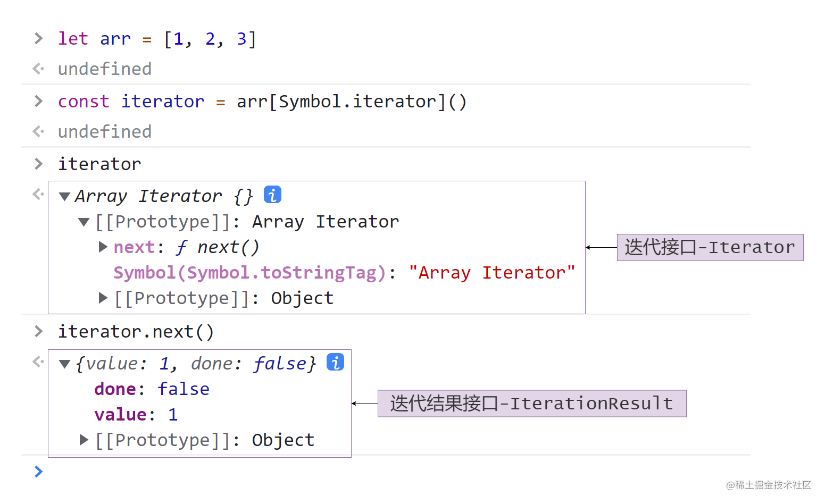
Task: Click the return value arrow before the first undefined
Action: point(38,68)
